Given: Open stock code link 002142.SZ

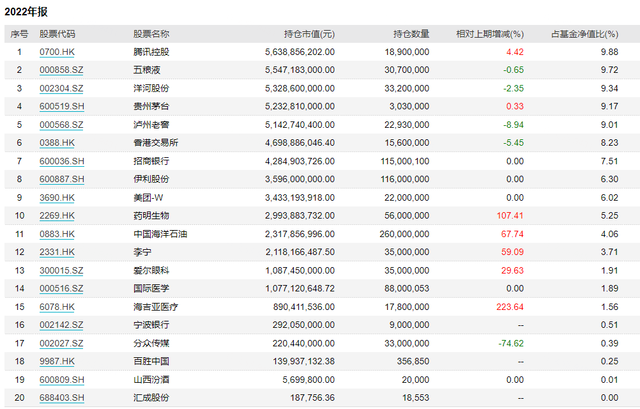Looking at the screenshot, I should [x=61, y=325].
